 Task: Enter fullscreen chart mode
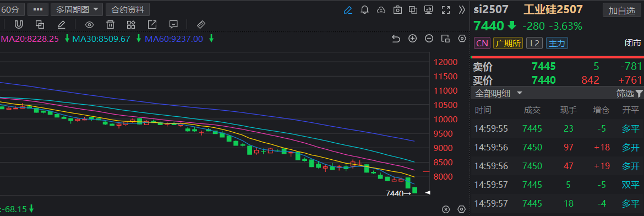(x=446, y=9)
